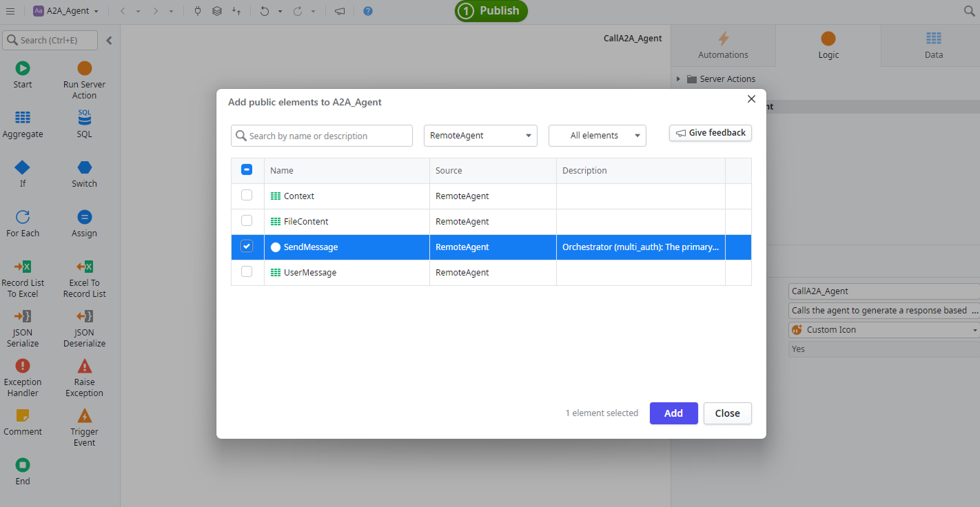Click the Add button

coord(673,413)
